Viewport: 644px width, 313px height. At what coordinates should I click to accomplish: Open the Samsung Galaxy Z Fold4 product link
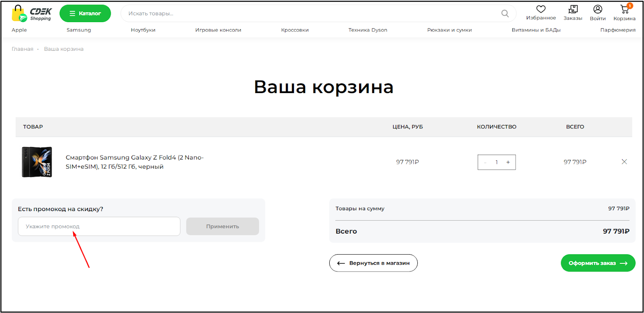(134, 162)
